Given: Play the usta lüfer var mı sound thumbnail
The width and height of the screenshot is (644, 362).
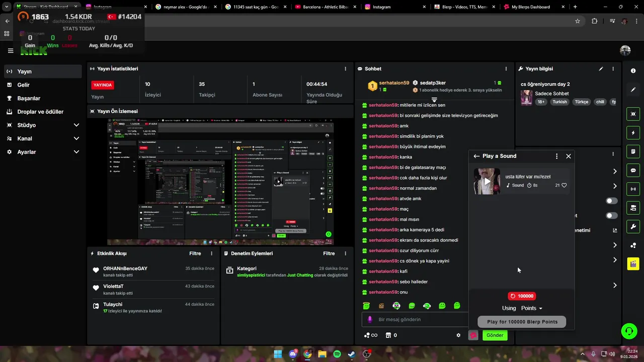Looking at the screenshot, I should tap(487, 182).
